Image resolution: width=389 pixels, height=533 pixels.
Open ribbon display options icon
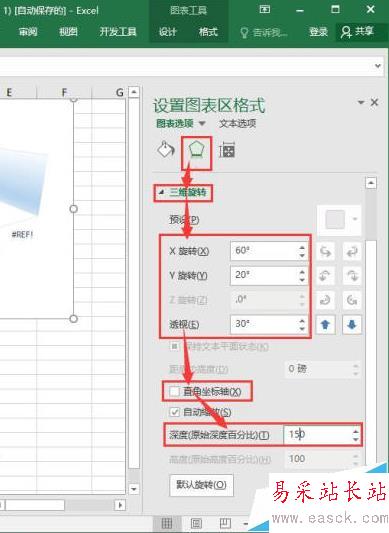point(265,9)
